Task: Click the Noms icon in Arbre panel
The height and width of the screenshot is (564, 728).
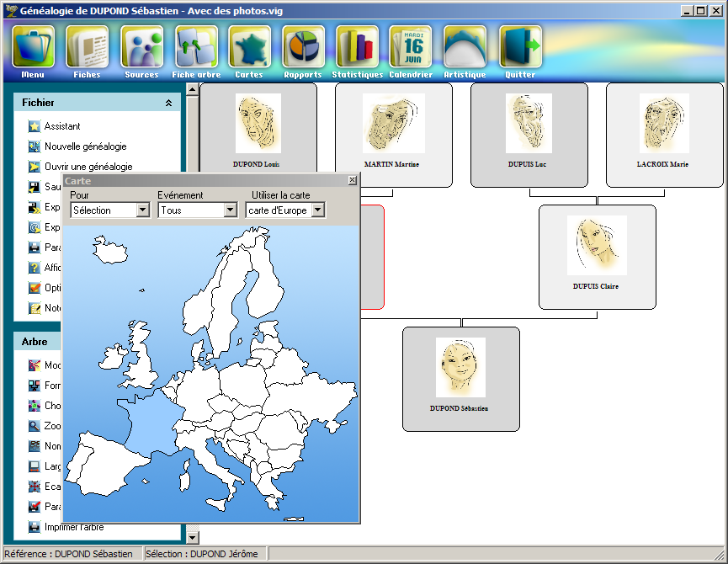Action: point(35,446)
